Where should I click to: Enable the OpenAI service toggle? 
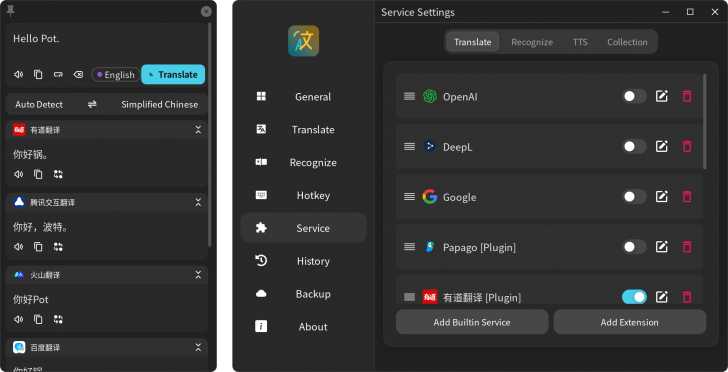[x=634, y=96]
